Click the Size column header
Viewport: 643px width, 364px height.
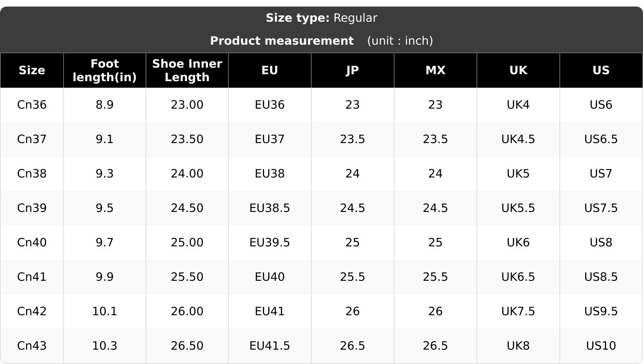32,71
